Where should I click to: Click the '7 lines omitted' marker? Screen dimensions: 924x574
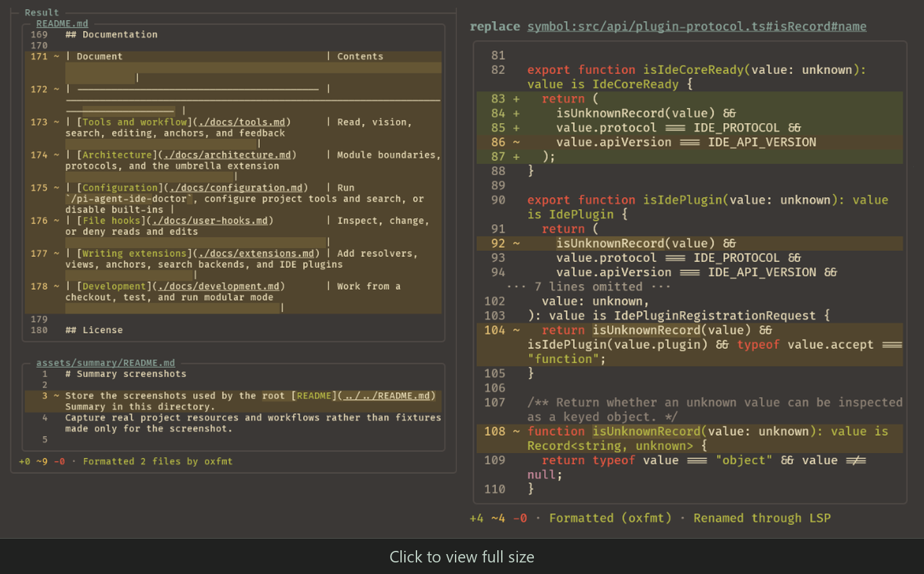click(x=588, y=287)
